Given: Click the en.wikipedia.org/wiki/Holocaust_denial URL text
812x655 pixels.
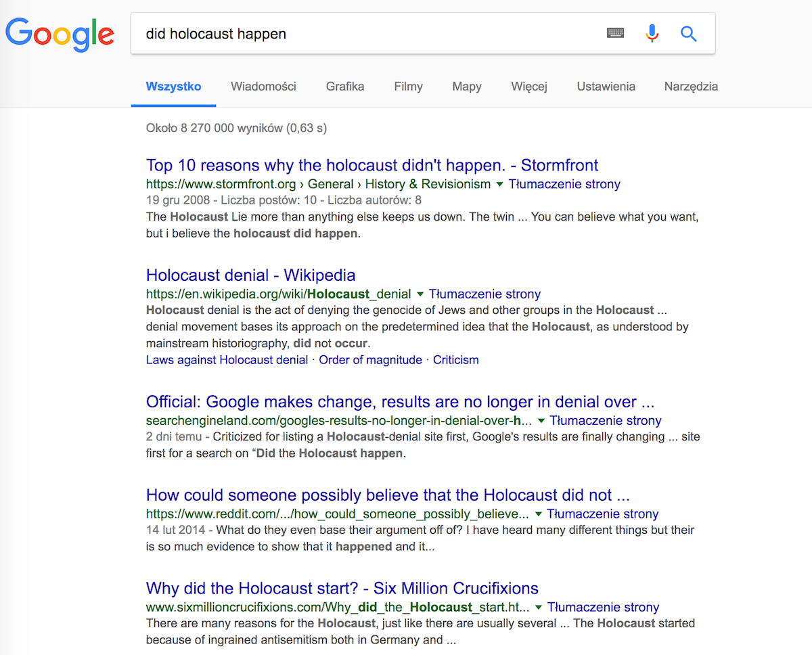Looking at the screenshot, I should (x=279, y=294).
